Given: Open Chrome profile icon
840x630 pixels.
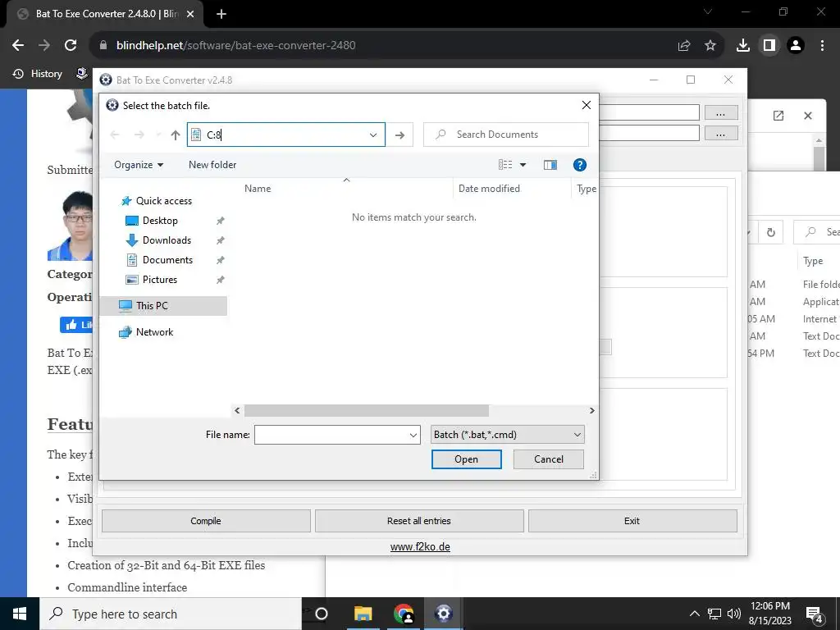Looking at the screenshot, I should 796,46.
